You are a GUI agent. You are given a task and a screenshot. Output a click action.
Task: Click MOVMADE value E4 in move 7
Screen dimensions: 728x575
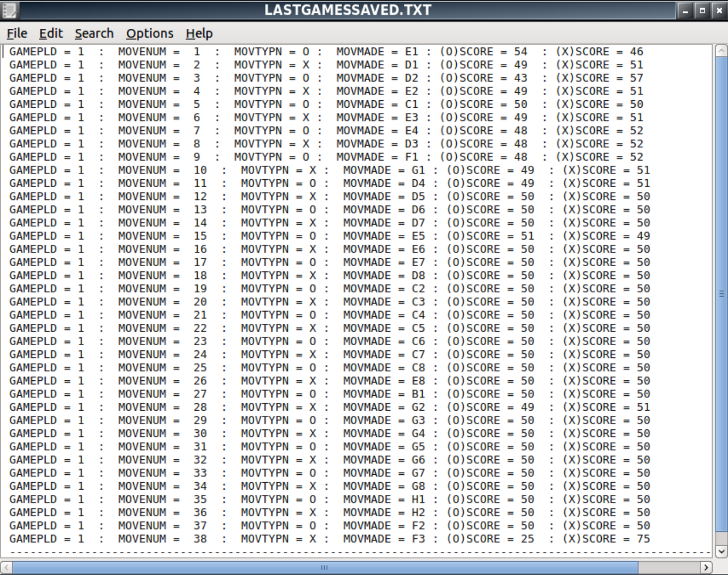tap(411, 131)
